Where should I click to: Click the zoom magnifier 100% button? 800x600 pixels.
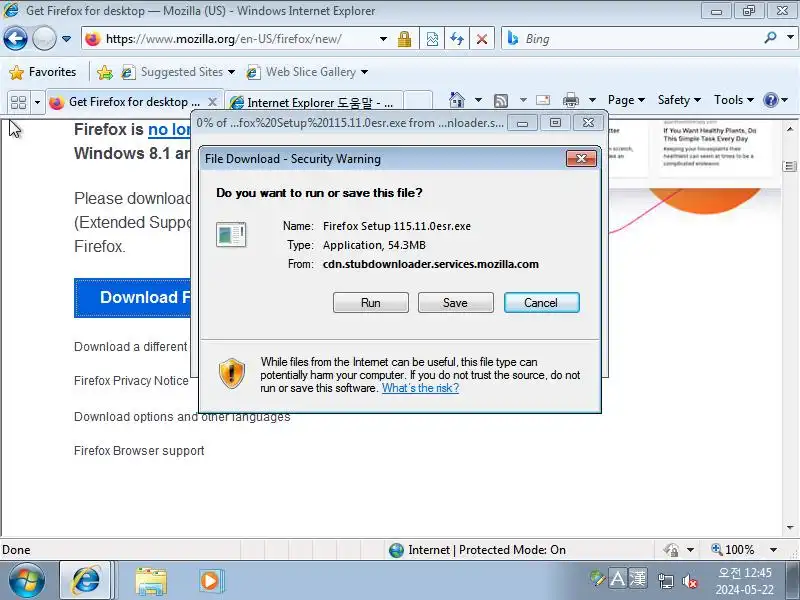click(x=733, y=549)
